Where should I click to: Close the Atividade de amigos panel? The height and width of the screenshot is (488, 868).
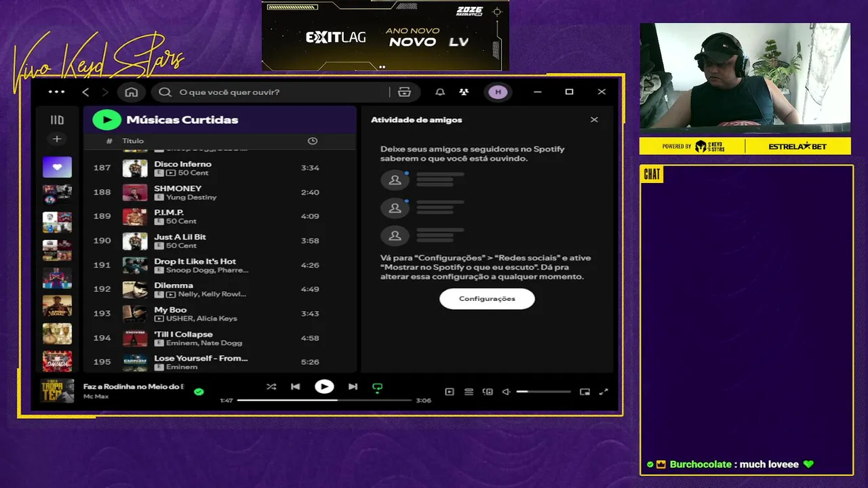[594, 120]
